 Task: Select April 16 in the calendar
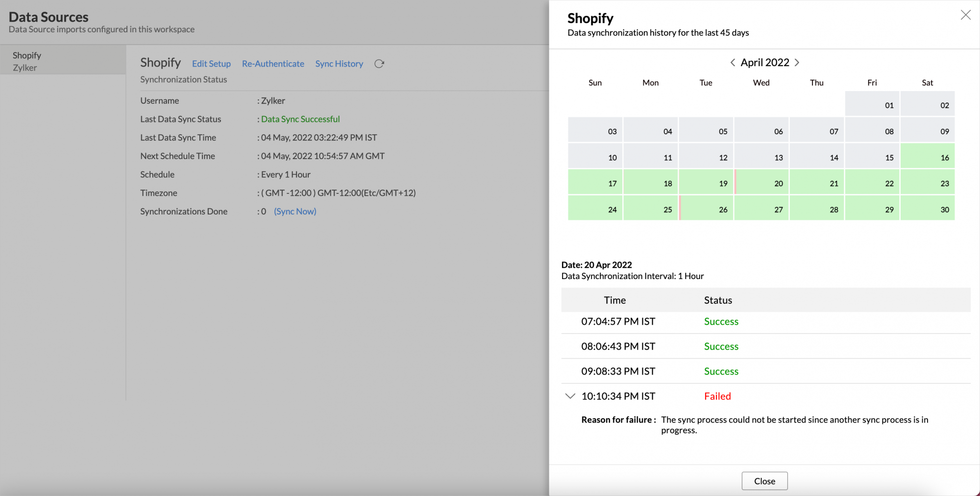click(x=928, y=156)
